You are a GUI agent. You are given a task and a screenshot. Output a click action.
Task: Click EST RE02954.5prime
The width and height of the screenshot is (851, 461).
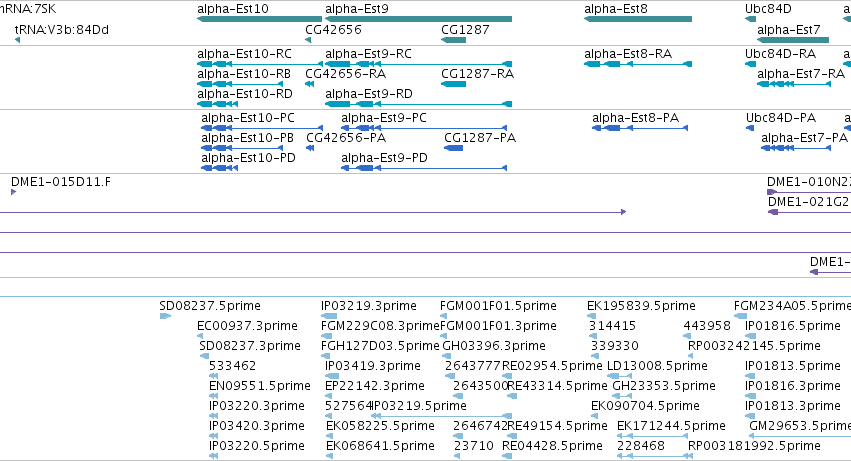(x=552, y=366)
